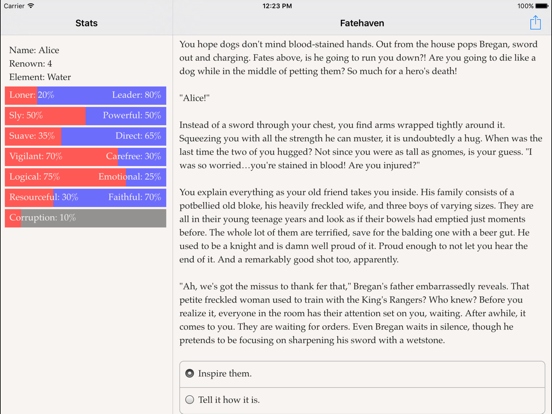Tap the "Name: Alice" line
The image size is (552, 414).
point(34,50)
